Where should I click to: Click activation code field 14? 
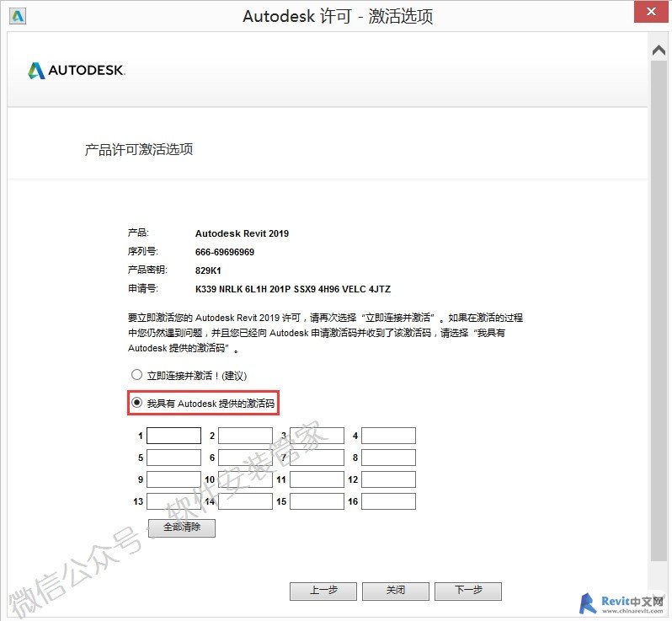(x=245, y=501)
